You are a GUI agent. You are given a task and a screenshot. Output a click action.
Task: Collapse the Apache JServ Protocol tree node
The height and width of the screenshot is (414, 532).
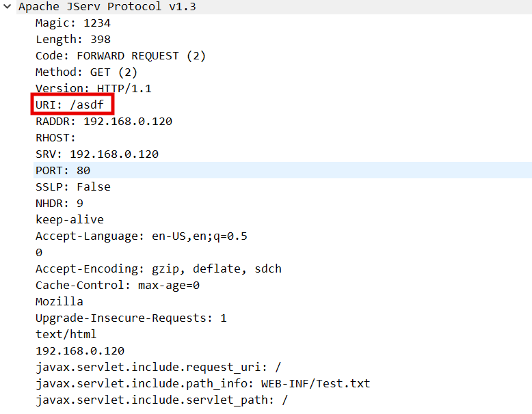(x=7, y=7)
